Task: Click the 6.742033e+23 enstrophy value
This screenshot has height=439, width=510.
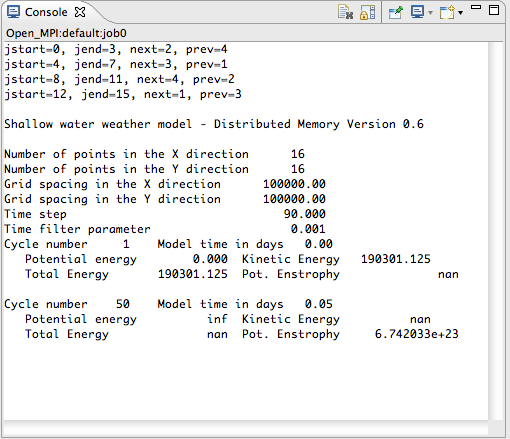Action: [x=417, y=334]
